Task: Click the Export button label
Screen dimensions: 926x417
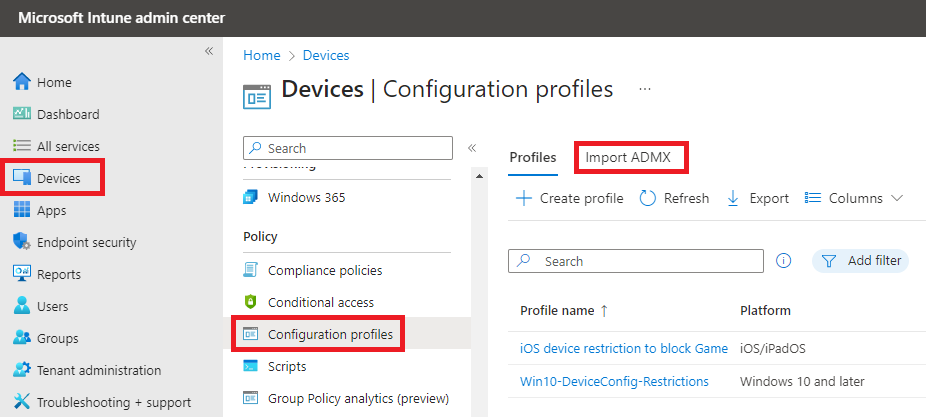Action: [x=769, y=198]
